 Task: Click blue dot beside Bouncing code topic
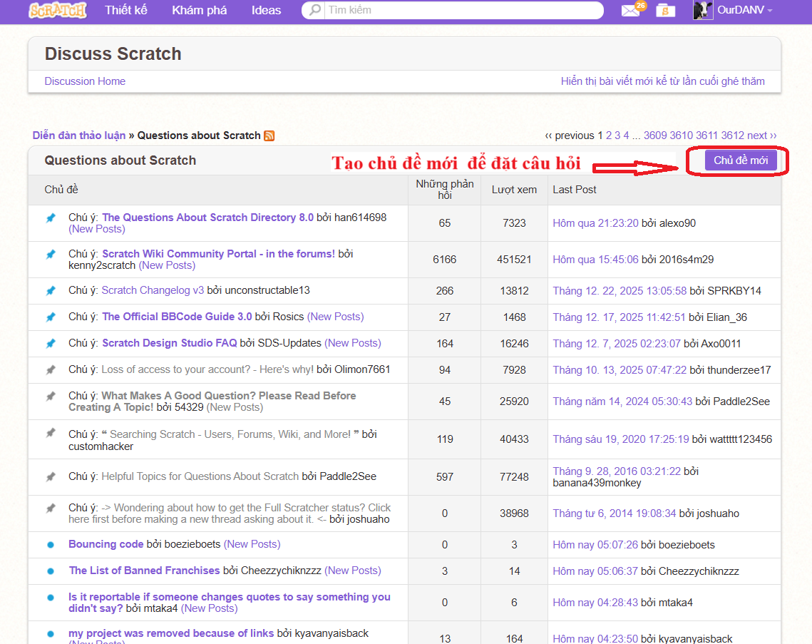tap(51, 545)
